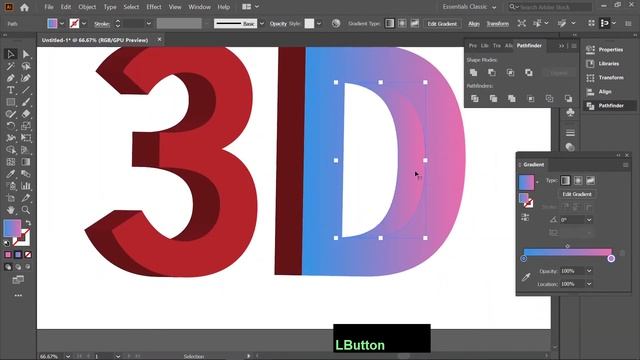
Task: Click Edit Gradient in top control bar
Action: [x=442, y=24]
